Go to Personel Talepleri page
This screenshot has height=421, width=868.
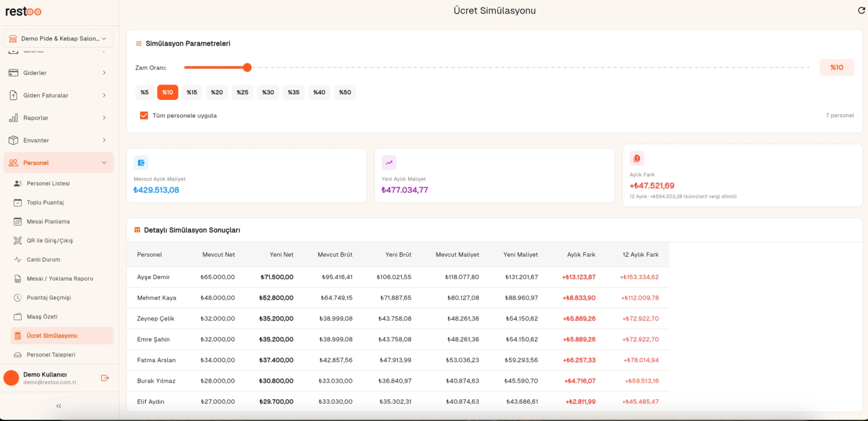[x=62, y=355]
